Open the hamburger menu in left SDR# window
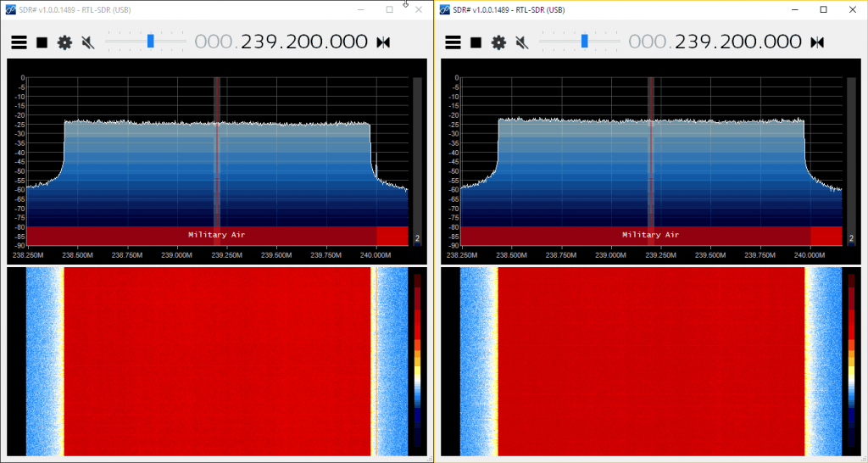The image size is (868, 463). click(19, 42)
